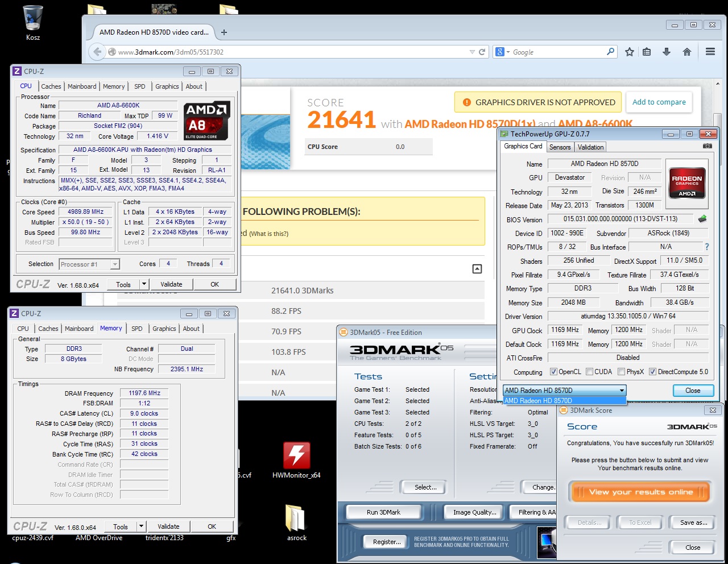Open the URL history dropdown arrow
The width and height of the screenshot is (728, 564).
click(472, 52)
